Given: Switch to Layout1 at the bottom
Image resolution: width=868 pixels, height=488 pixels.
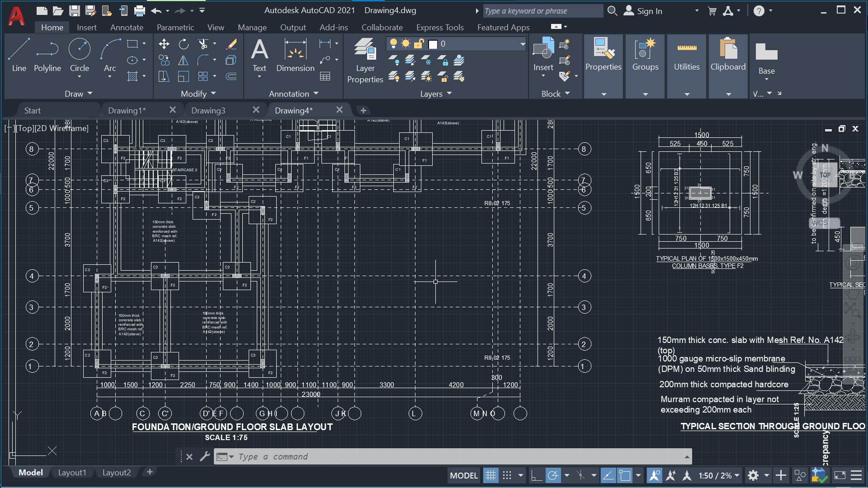Looking at the screenshot, I should click(72, 472).
